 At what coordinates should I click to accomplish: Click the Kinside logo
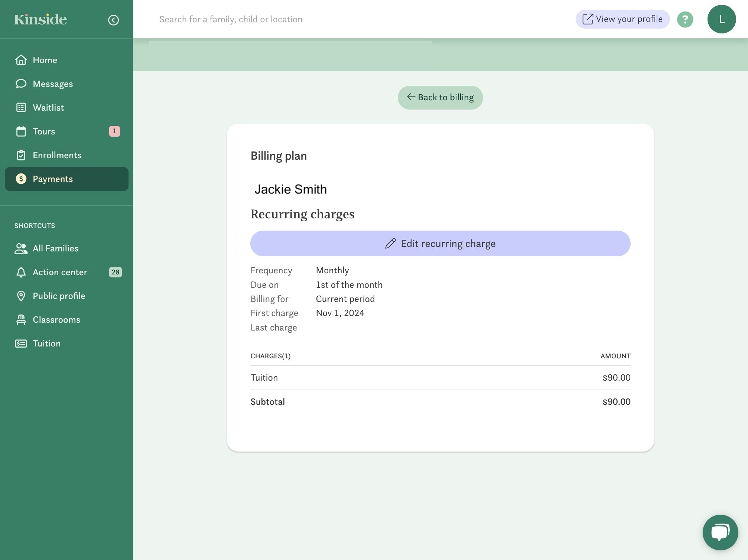coord(40,19)
